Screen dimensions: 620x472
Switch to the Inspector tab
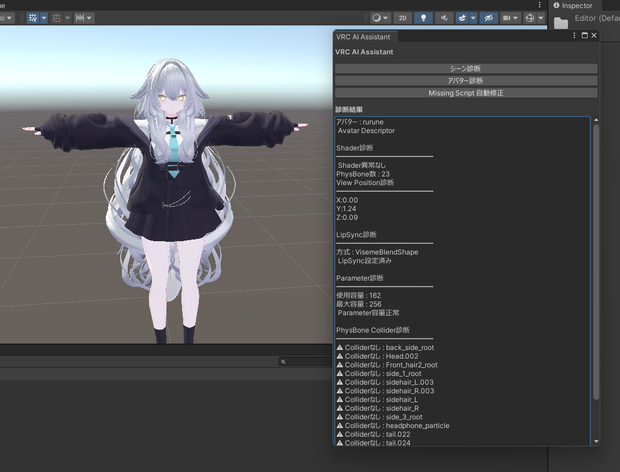(x=573, y=6)
